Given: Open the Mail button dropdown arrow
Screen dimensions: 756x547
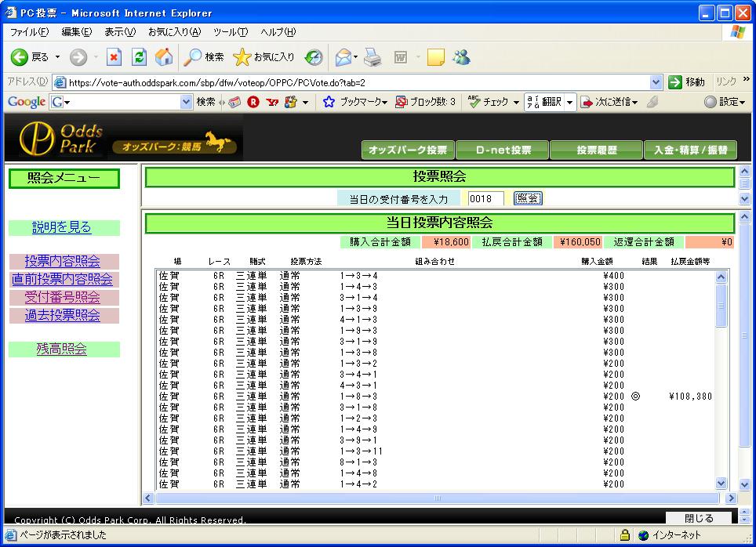Looking at the screenshot, I should coord(355,57).
